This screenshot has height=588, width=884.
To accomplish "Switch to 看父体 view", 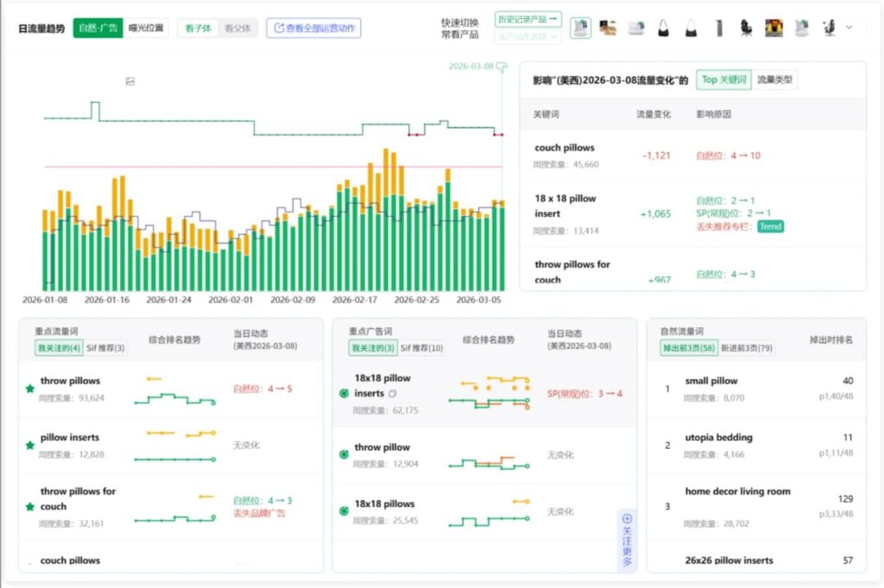I will pyautogui.click(x=237, y=28).
